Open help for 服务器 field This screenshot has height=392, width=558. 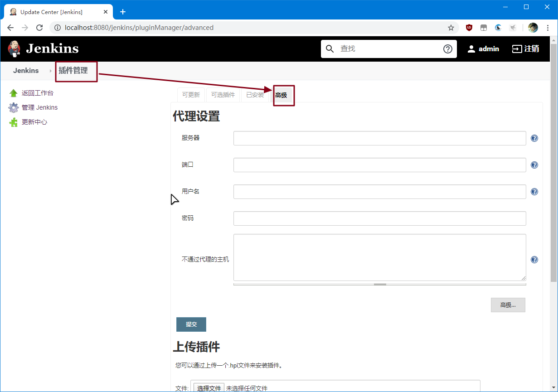(534, 138)
